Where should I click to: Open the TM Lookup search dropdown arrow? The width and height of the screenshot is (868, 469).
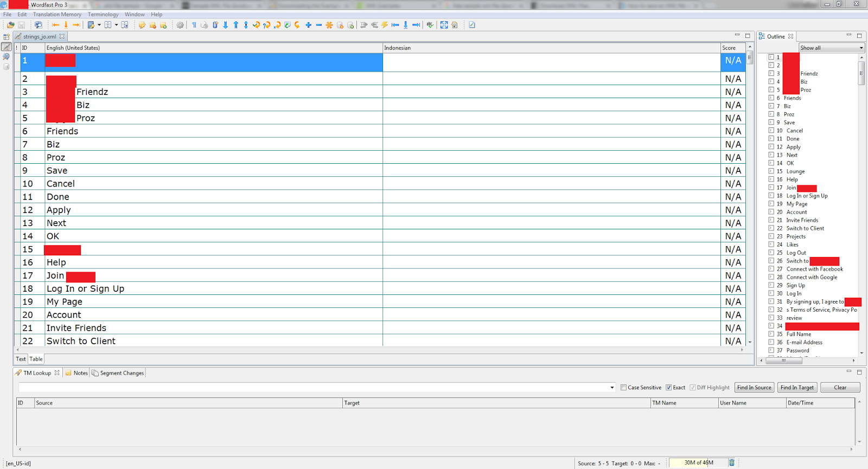(x=612, y=388)
